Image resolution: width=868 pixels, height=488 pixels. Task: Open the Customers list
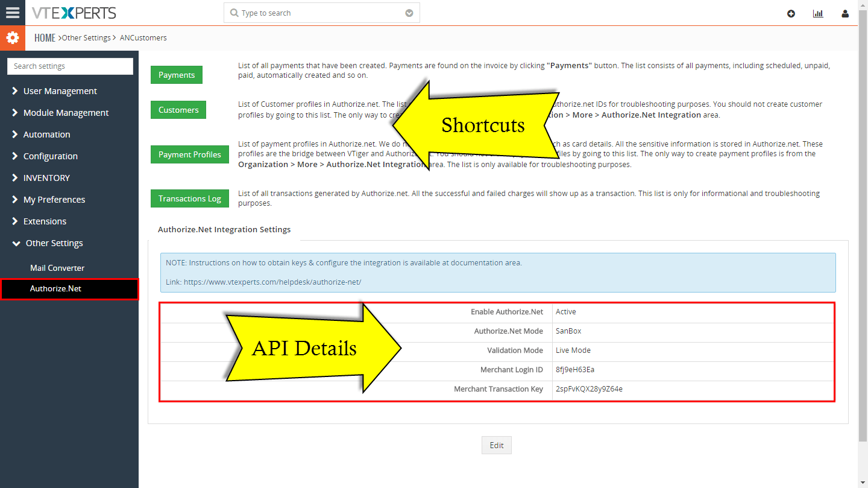(178, 109)
